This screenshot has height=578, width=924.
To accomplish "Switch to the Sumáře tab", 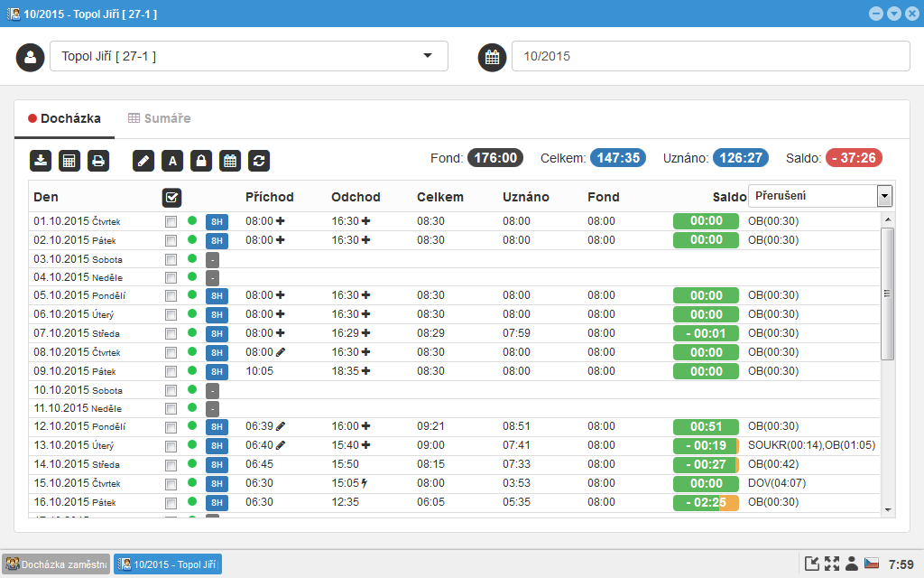I will [x=159, y=118].
